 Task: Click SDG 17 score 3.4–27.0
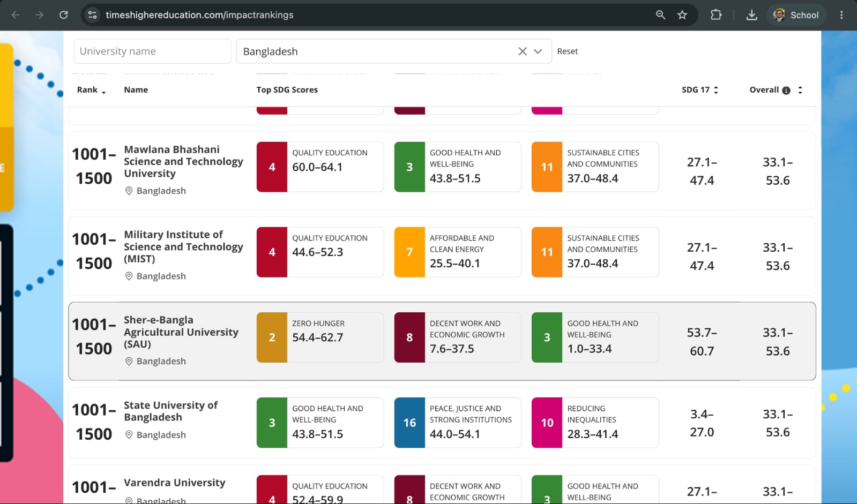pos(702,423)
